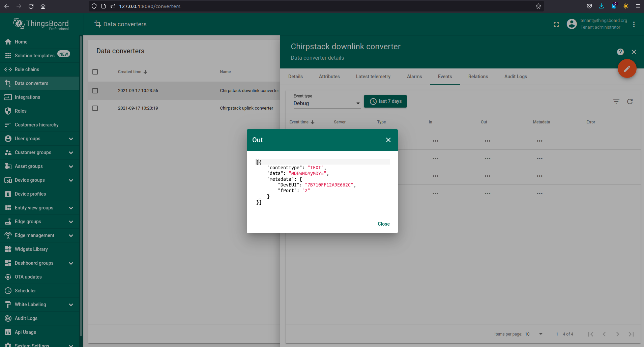
Task: Open Out details of first event row
Action: pos(488,141)
